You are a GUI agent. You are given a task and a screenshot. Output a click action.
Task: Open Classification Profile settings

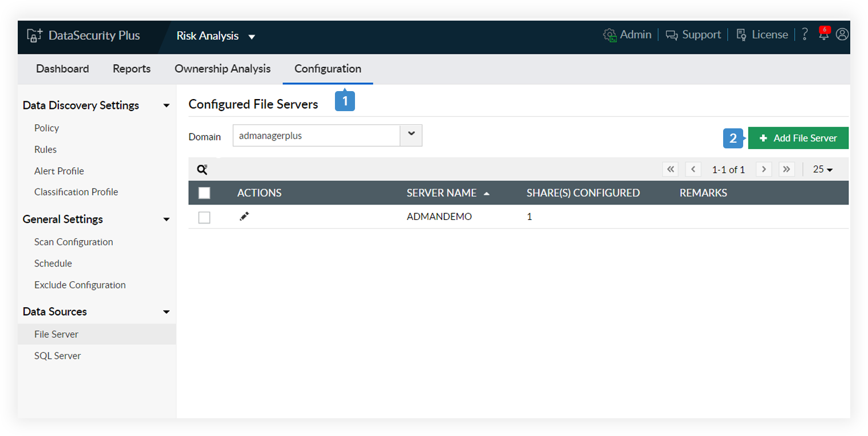click(x=76, y=192)
